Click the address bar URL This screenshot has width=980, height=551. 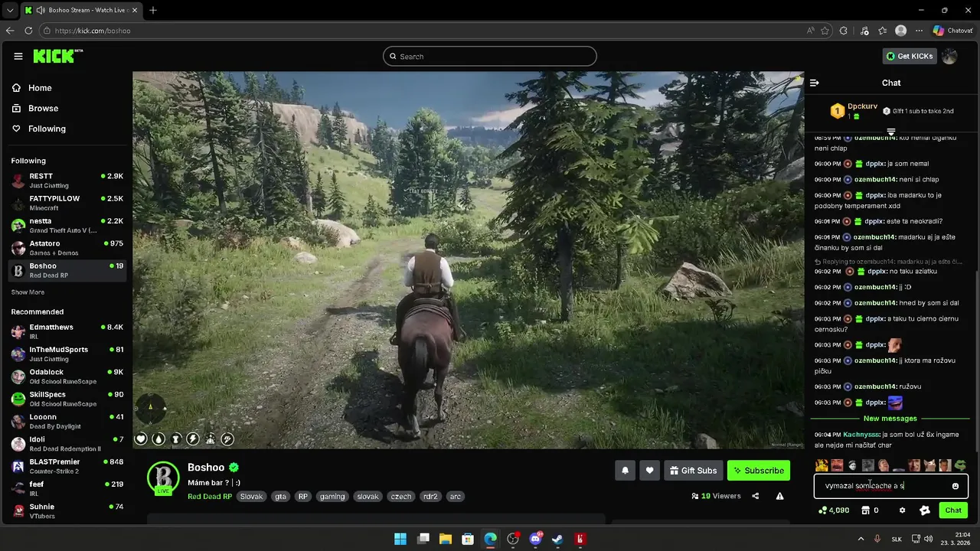[93, 31]
